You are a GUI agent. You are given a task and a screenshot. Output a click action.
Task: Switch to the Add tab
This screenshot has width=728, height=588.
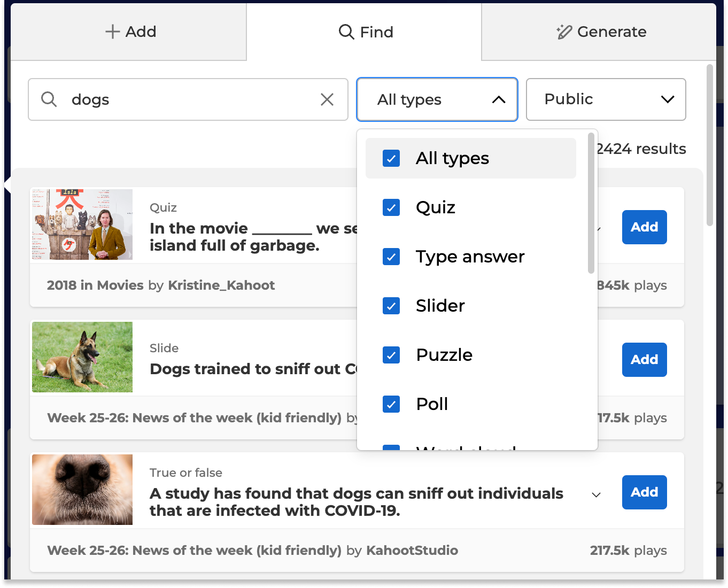128,32
